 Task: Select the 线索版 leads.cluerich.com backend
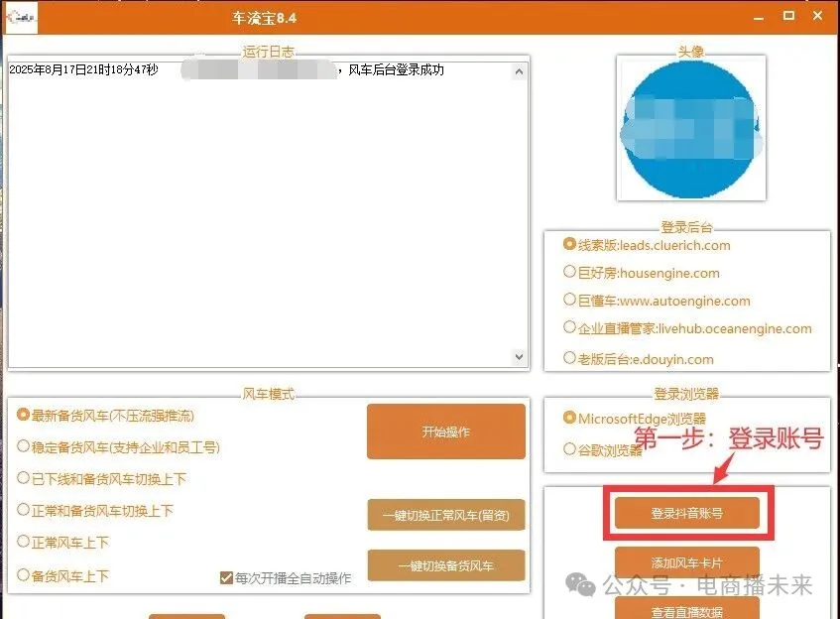[x=569, y=244]
